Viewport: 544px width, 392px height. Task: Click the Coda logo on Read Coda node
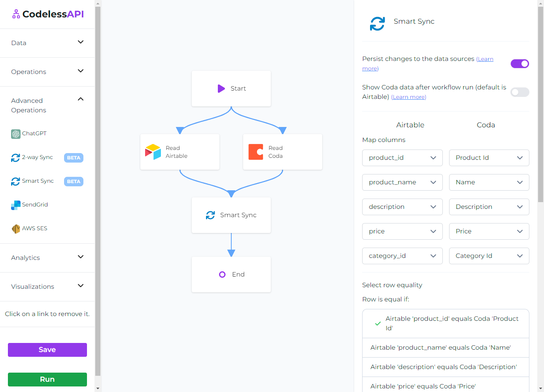pyautogui.click(x=256, y=152)
